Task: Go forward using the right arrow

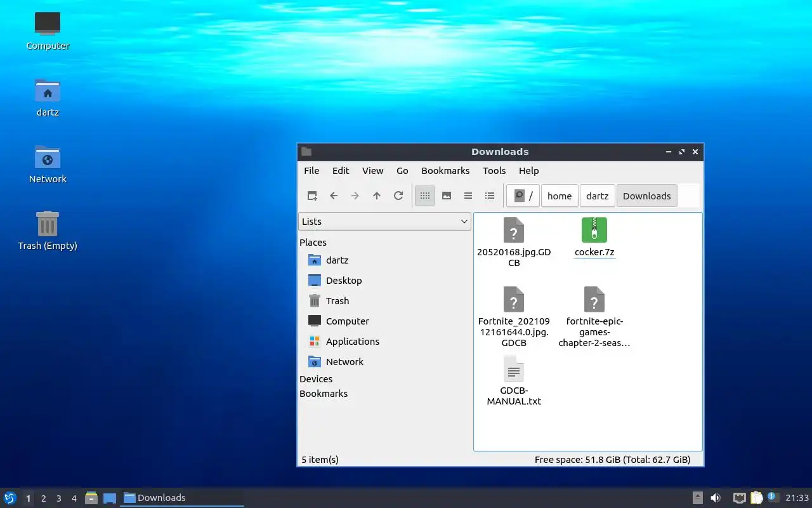Action: [x=355, y=196]
